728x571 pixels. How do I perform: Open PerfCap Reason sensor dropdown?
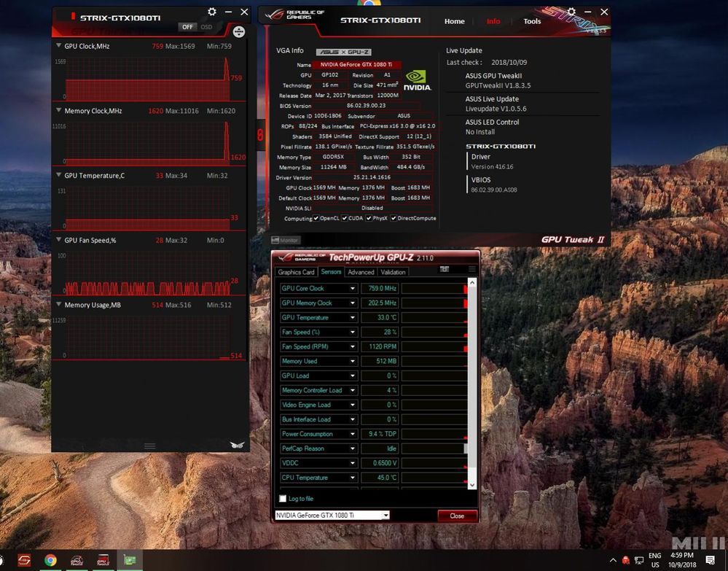pyautogui.click(x=353, y=448)
